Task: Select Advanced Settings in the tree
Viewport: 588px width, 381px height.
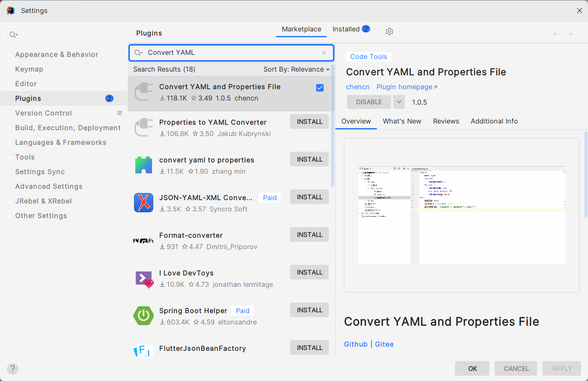Action: (49, 186)
